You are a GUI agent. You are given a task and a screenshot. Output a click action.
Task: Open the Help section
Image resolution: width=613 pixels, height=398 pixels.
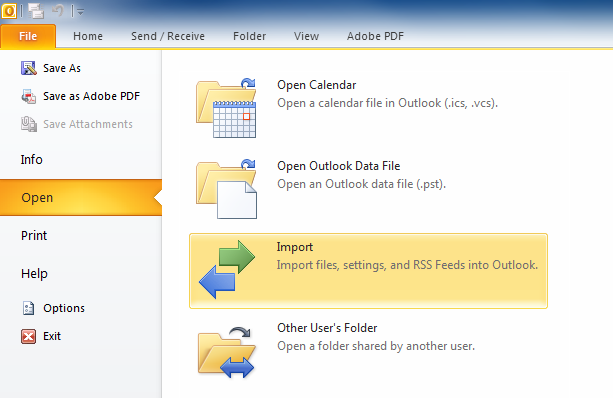[34, 274]
